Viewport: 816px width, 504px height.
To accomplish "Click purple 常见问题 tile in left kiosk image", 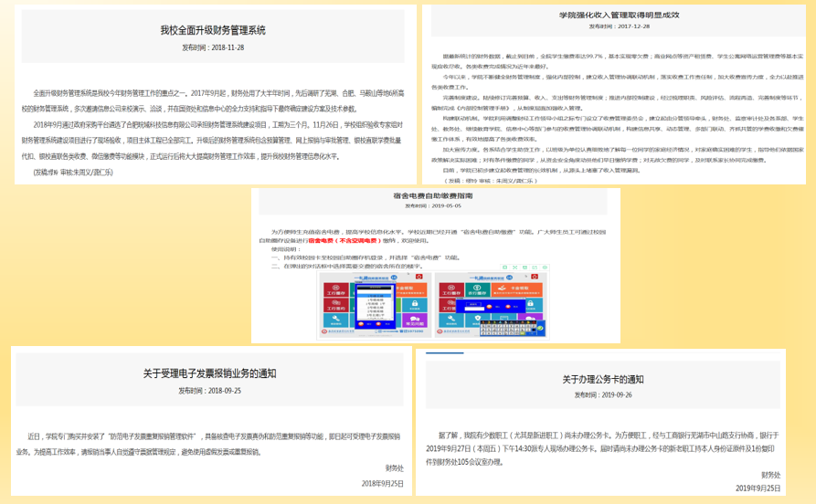I will 415,320.
